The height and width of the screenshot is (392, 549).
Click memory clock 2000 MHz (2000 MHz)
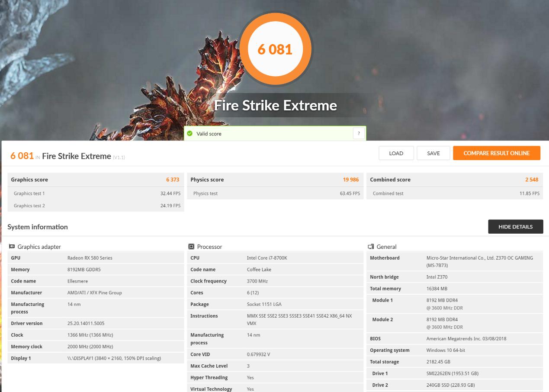[90, 347]
